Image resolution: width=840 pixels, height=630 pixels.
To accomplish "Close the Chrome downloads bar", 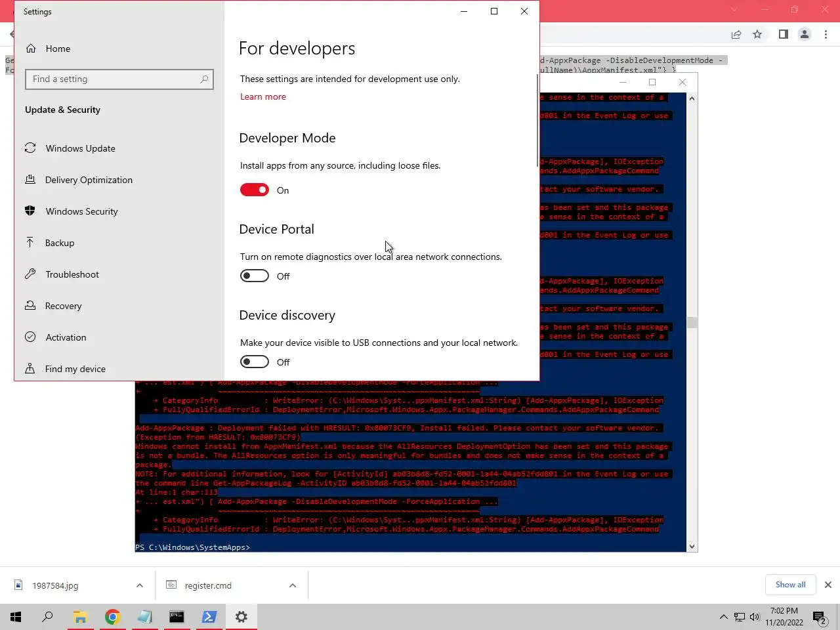I will point(828,585).
